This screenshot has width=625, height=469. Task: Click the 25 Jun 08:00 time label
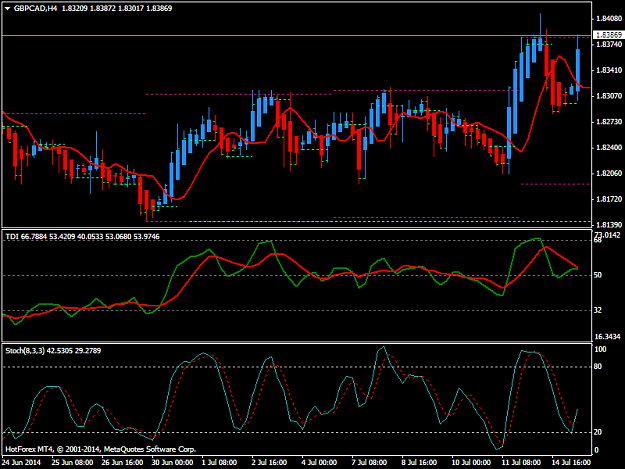[72, 463]
